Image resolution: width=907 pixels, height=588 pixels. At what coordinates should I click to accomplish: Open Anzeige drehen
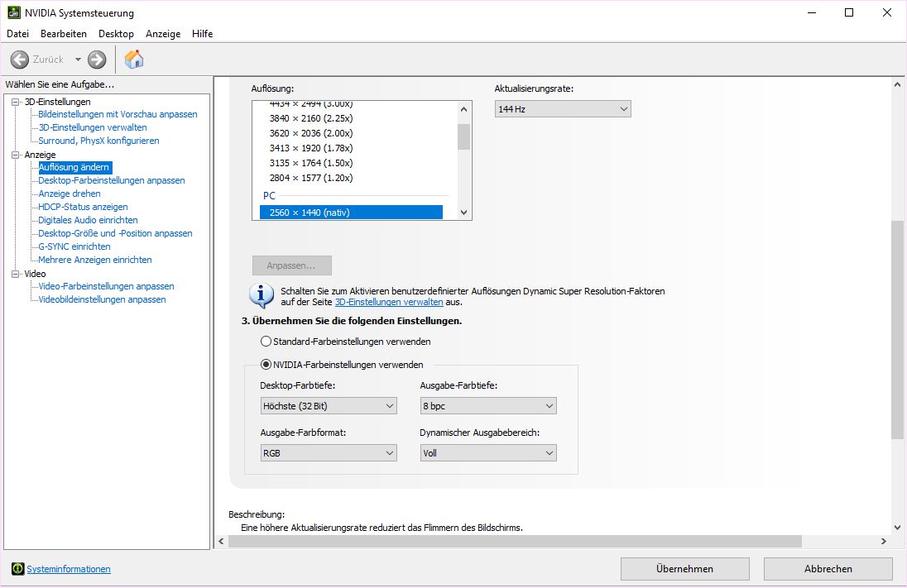pyautogui.click(x=70, y=194)
